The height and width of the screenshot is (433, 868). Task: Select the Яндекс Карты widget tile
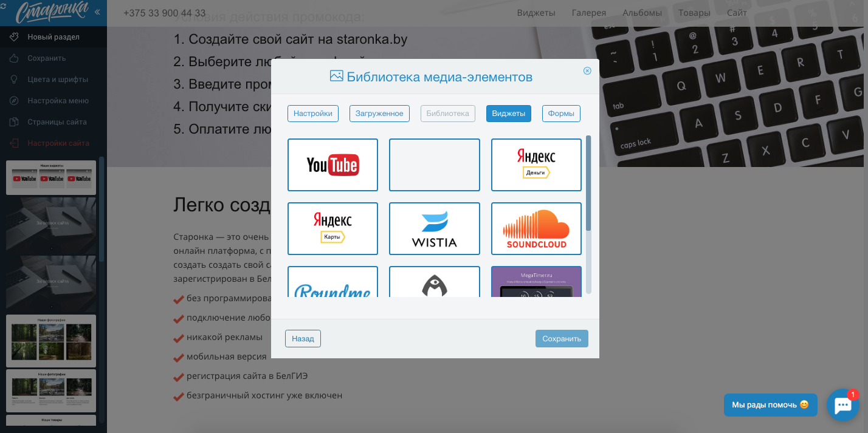(x=332, y=228)
